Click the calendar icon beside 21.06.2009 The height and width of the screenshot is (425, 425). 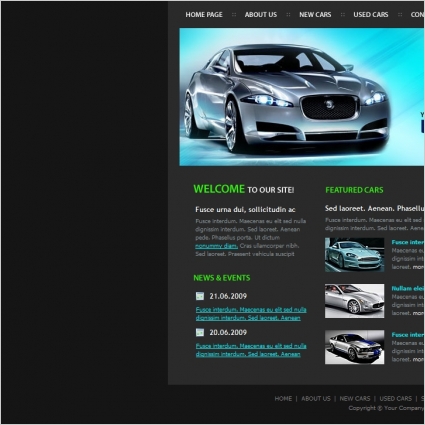click(200, 296)
